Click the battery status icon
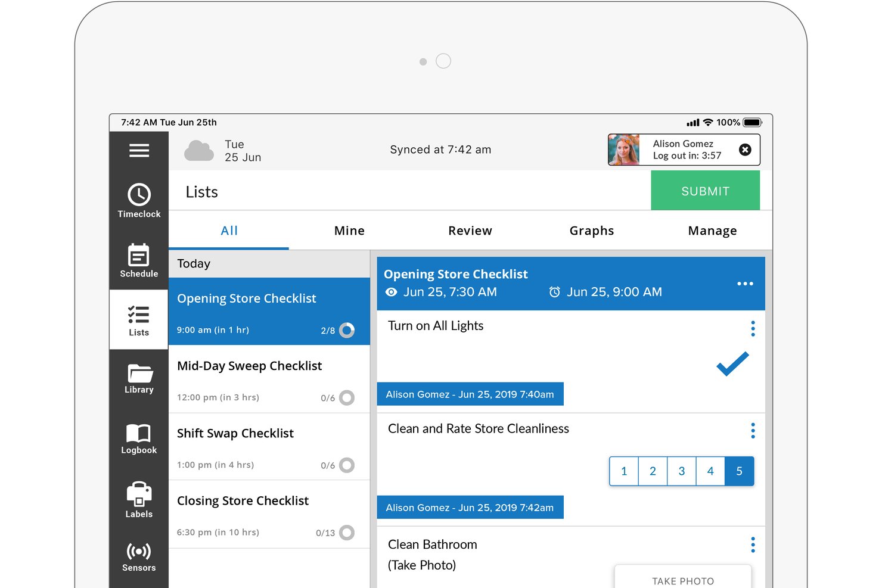 click(x=752, y=122)
